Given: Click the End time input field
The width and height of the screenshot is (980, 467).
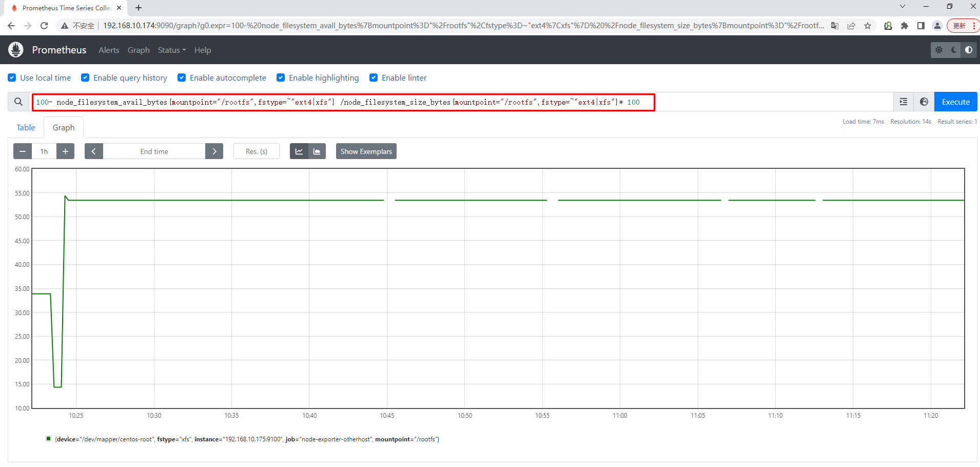Looking at the screenshot, I should pyautogui.click(x=154, y=151).
